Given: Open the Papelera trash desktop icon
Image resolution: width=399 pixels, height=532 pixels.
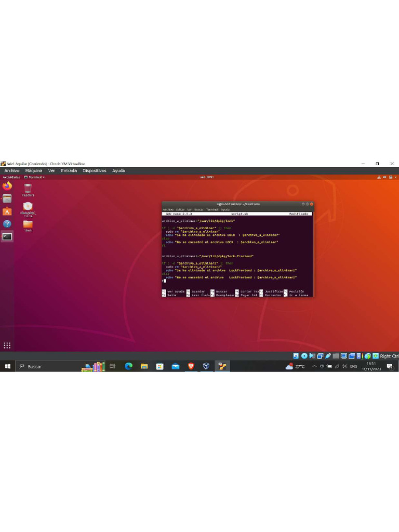Looking at the screenshot, I should point(28,190).
